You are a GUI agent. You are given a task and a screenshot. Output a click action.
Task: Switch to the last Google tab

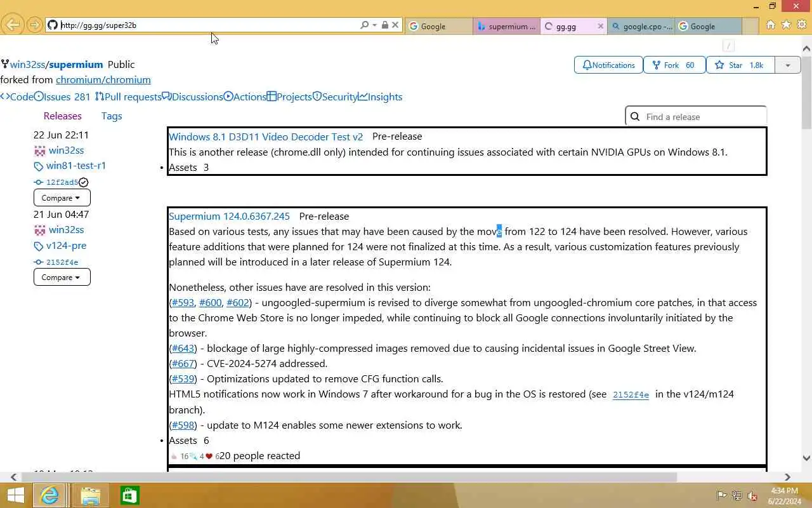point(708,26)
